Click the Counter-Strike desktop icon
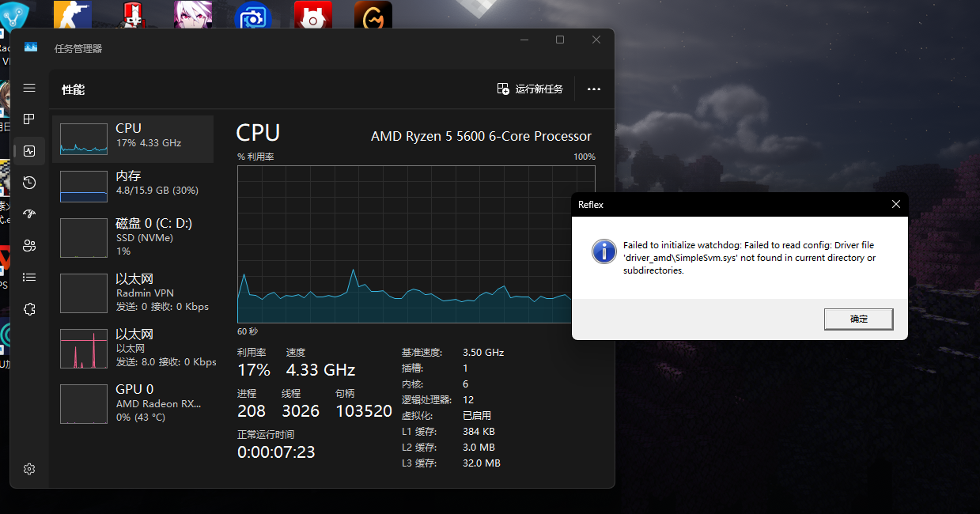The image size is (980, 514). coord(72,17)
